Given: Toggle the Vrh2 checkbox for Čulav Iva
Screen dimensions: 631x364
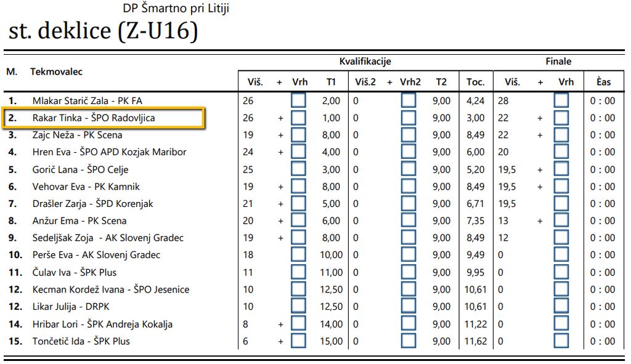Looking at the screenshot, I should click(408, 272).
